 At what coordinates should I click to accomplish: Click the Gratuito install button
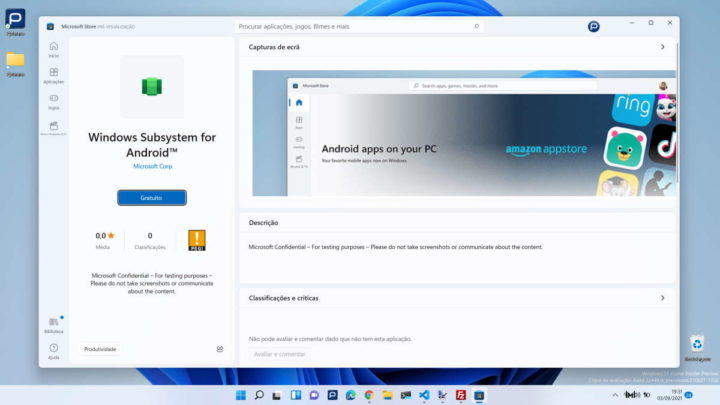point(151,198)
